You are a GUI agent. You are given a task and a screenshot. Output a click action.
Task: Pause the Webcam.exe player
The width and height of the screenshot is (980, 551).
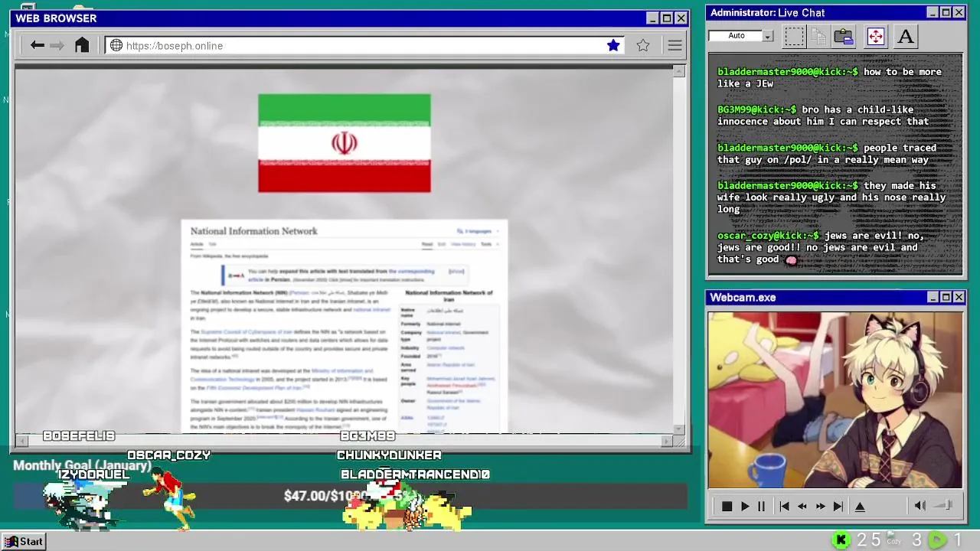761,507
